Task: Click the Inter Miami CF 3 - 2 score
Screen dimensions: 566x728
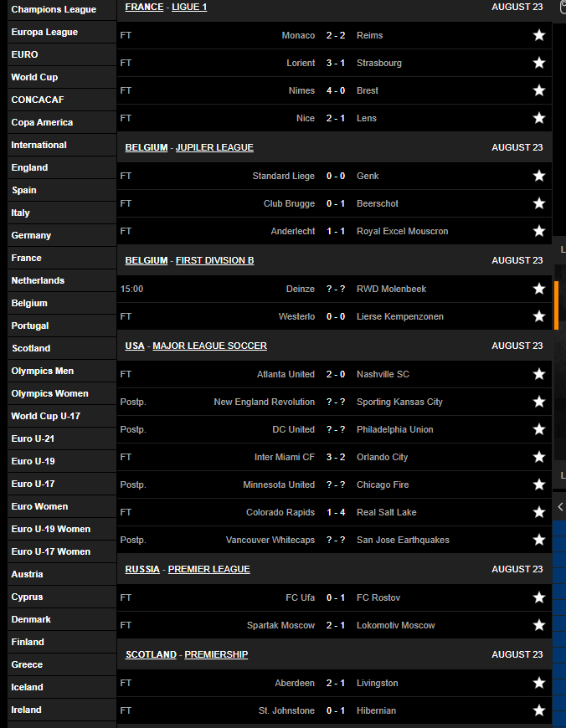Action: pyautogui.click(x=336, y=457)
